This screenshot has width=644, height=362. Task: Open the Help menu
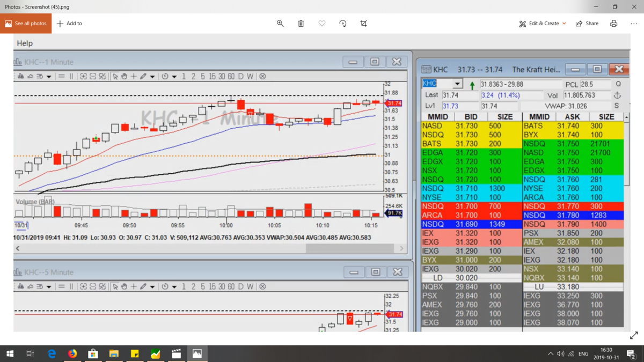tap(25, 43)
